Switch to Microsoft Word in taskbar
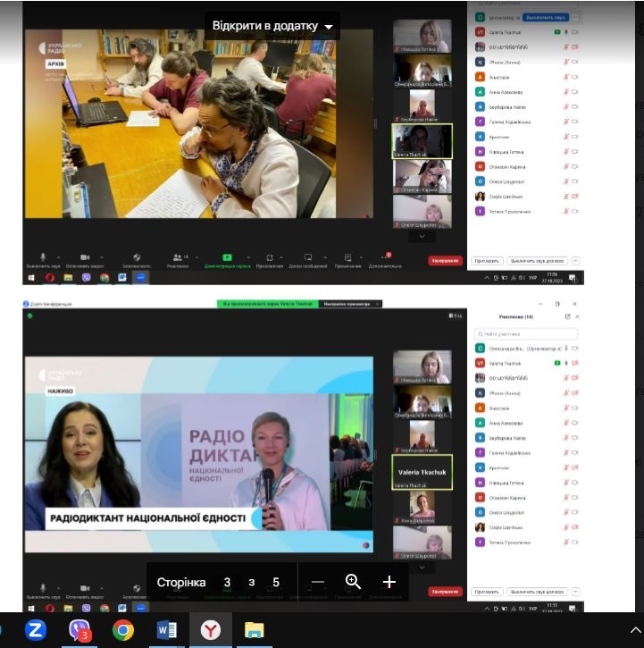The width and height of the screenshot is (644, 648). (167, 630)
